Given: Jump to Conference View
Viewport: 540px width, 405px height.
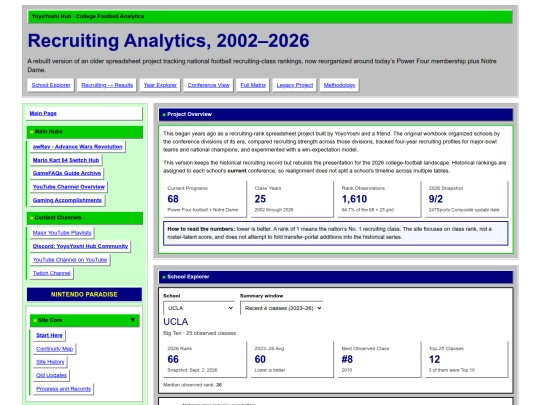Looking at the screenshot, I should 208,85.
